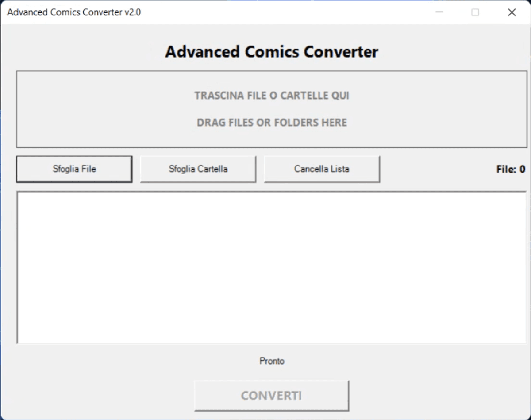
Task: Click the drag files or folders drop area
Action: click(x=272, y=109)
